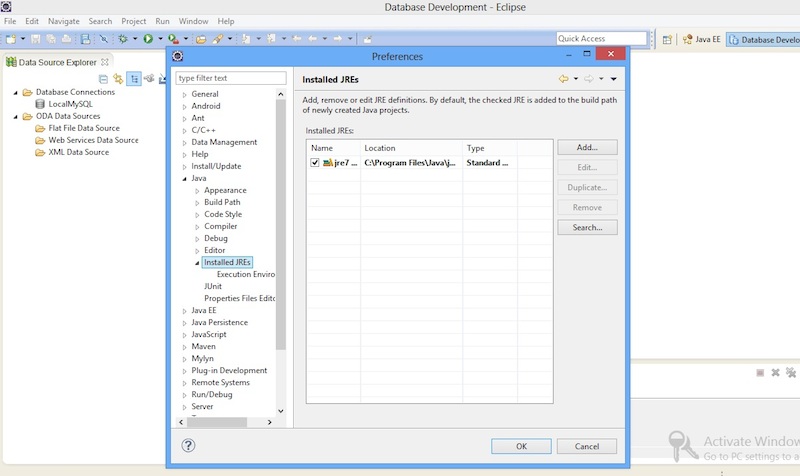Toggle the jre7 checkbox in Installed JREs

coord(315,163)
